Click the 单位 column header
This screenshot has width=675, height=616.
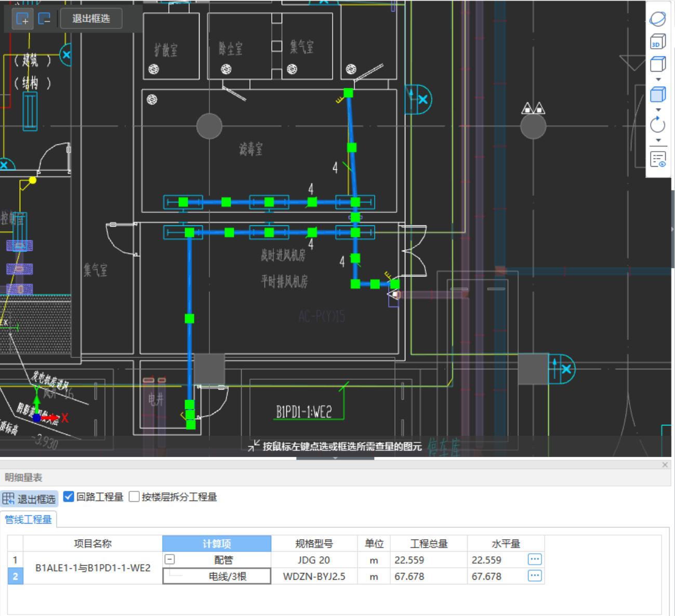(x=374, y=543)
